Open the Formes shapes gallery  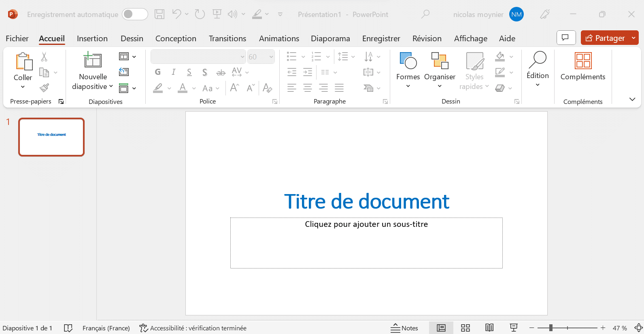408,70
